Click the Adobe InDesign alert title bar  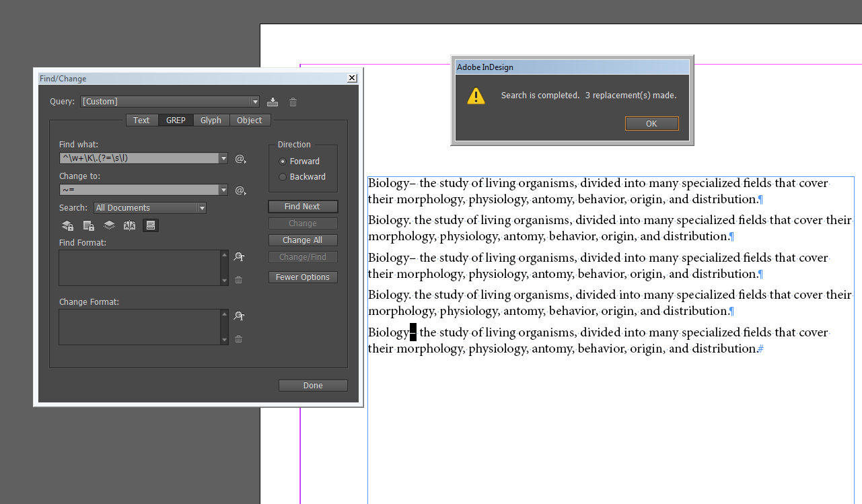coord(573,67)
